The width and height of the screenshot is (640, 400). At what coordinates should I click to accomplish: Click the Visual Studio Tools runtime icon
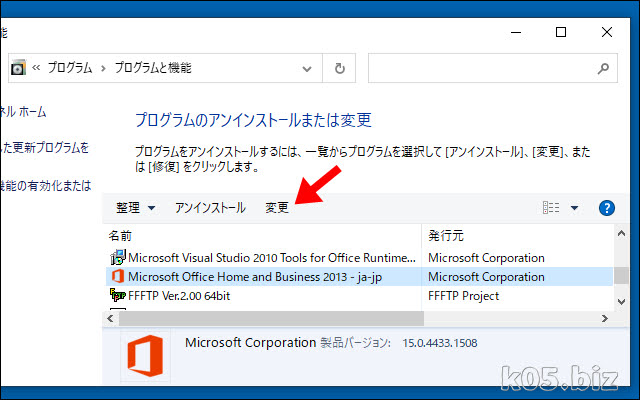click(x=118, y=257)
